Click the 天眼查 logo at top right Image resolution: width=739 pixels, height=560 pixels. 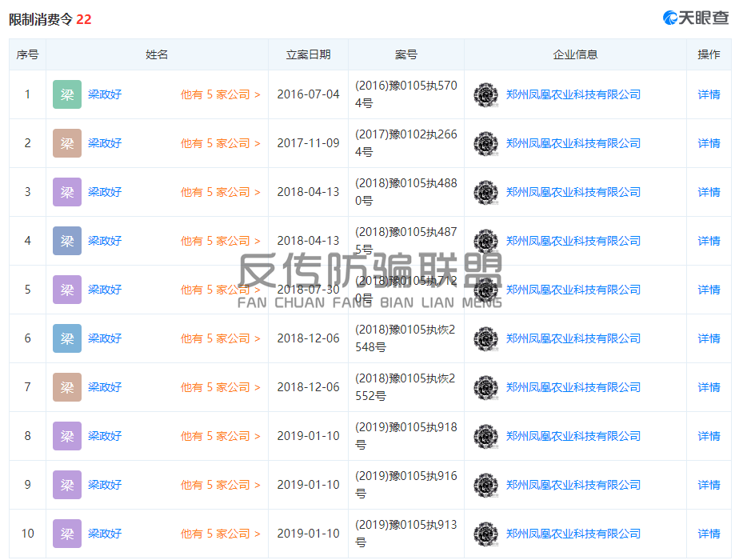pos(697,18)
